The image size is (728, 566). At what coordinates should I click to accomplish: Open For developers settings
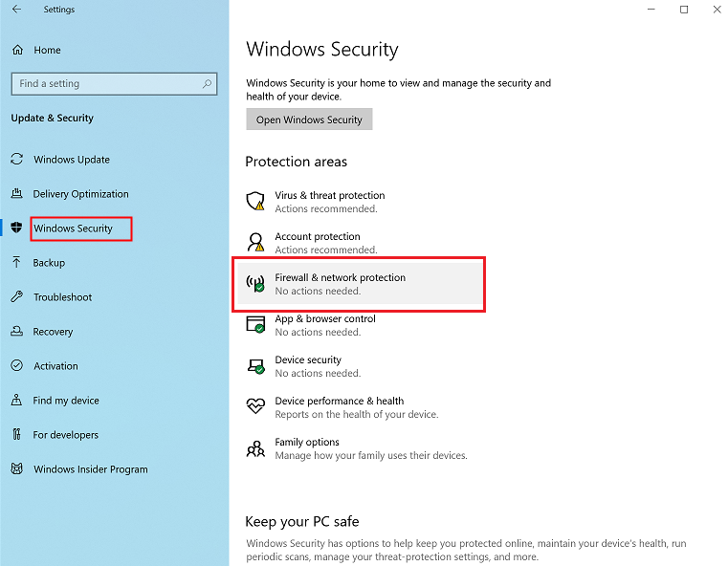(x=65, y=435)
